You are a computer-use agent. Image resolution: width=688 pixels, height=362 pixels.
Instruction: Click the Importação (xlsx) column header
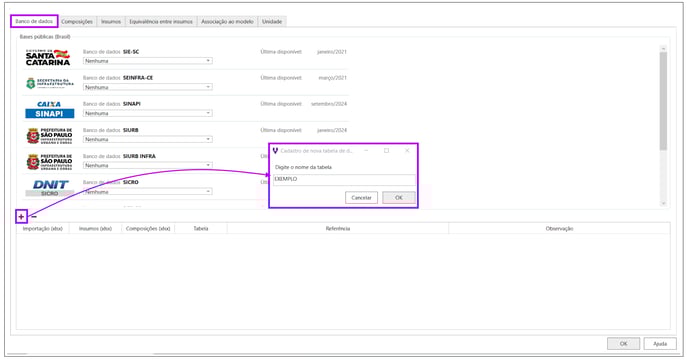point(43,229)
